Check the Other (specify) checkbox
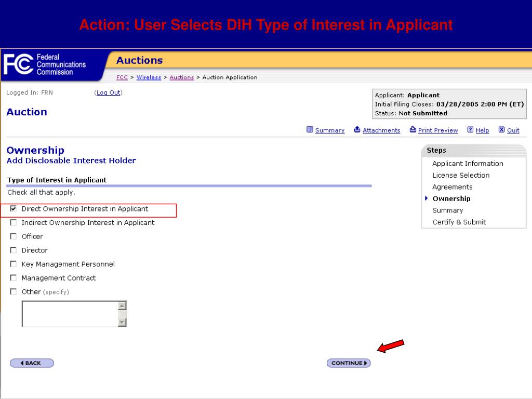The image size is (532, 399). 13,292
